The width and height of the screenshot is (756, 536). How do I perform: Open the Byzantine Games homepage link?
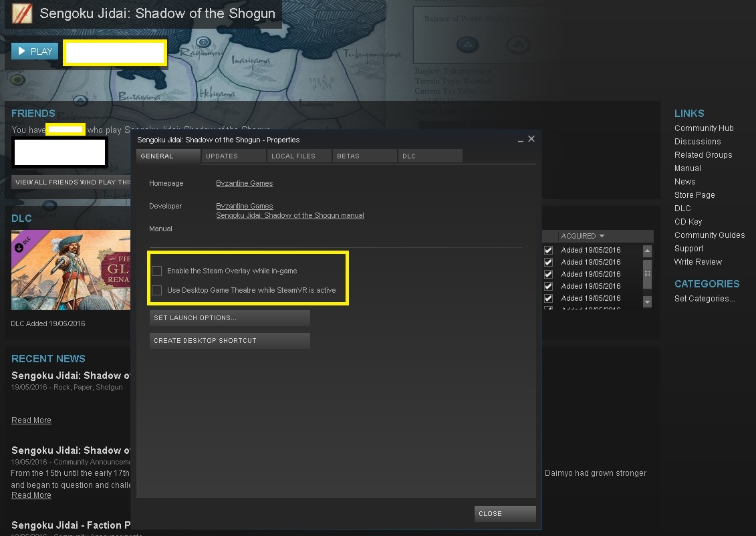pos(245,183)
